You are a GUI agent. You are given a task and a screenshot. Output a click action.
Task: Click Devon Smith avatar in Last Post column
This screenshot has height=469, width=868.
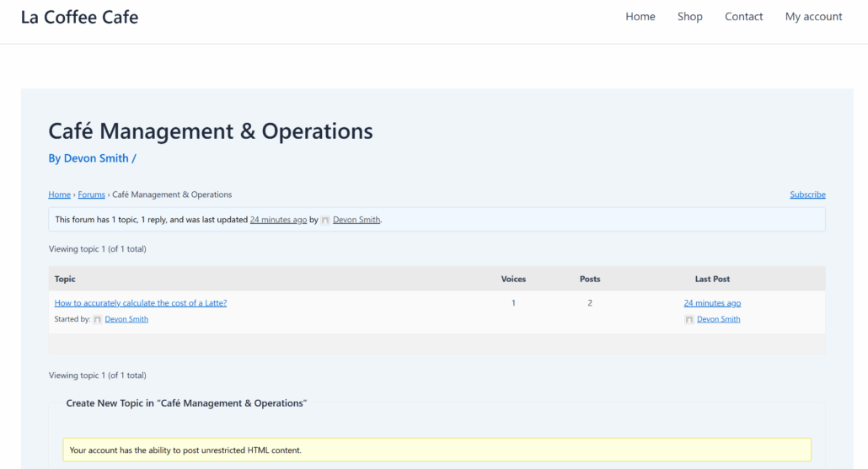(x=689, y=320)
